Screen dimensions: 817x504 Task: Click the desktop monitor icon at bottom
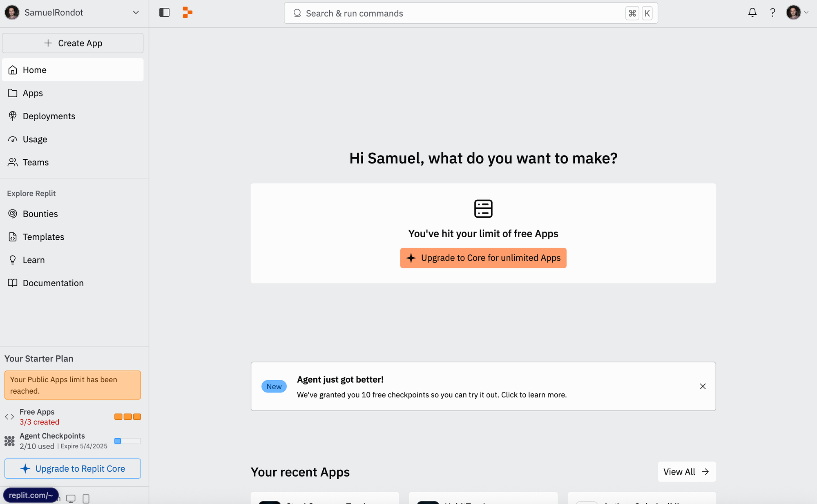click(x=71, y=498)
